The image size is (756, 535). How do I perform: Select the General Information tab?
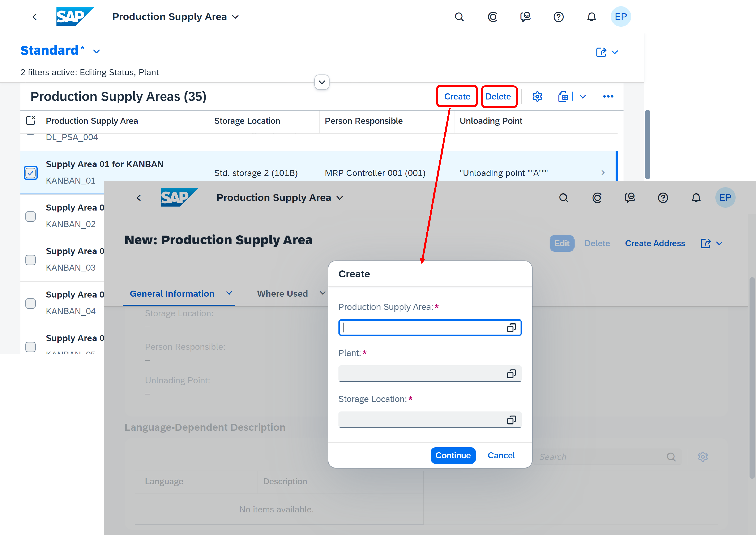pyautogui.click(x=172, y=293)
